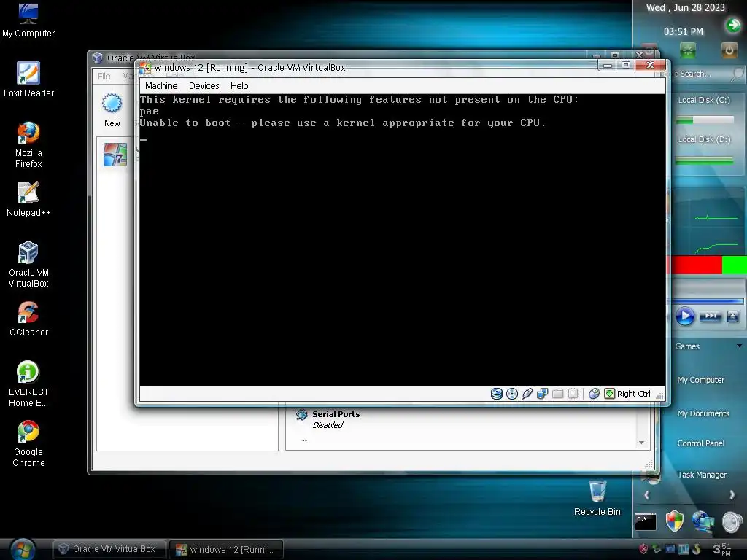Launch CCleaner from desktop
Screen dimensions: 747x560
pos(28,319)
